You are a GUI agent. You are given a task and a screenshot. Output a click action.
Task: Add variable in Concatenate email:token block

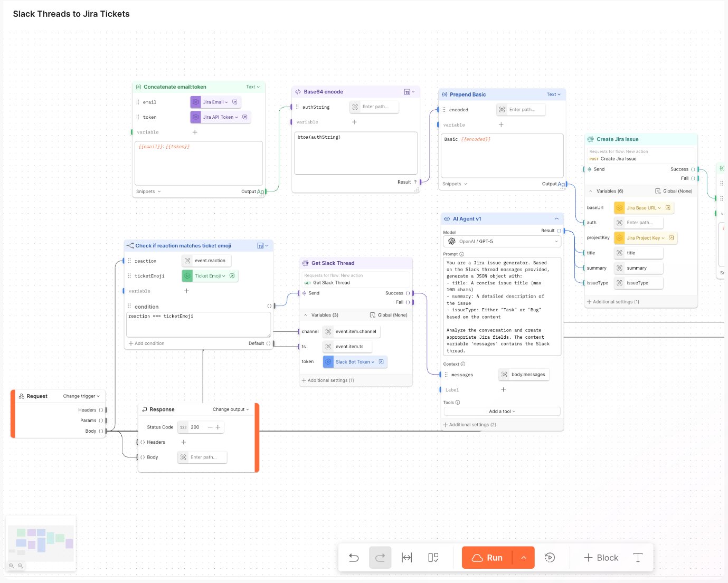point(195,132)
